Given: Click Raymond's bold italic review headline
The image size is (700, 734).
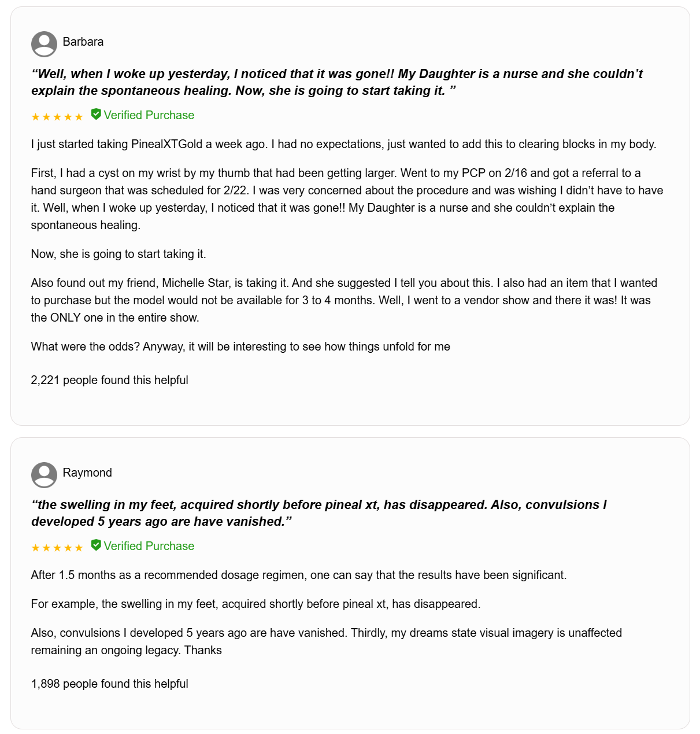Looking at the screenshot, I should click(319, 513).
